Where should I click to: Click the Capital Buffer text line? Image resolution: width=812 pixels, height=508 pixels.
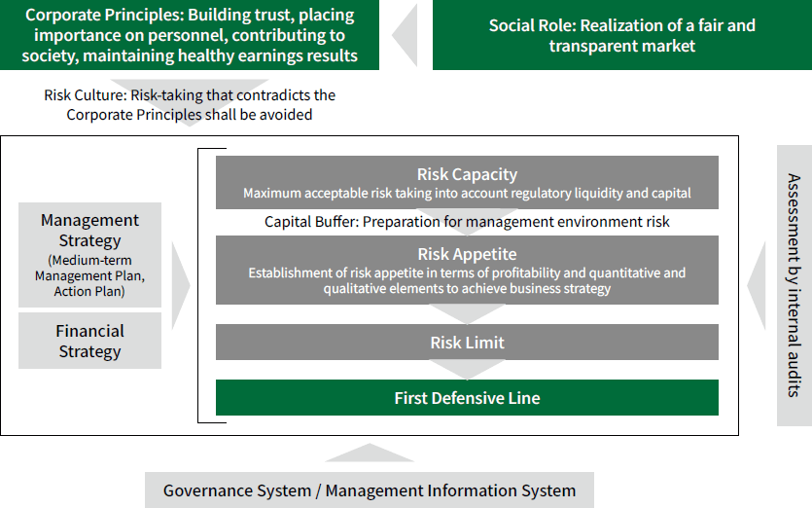point(467,222)
